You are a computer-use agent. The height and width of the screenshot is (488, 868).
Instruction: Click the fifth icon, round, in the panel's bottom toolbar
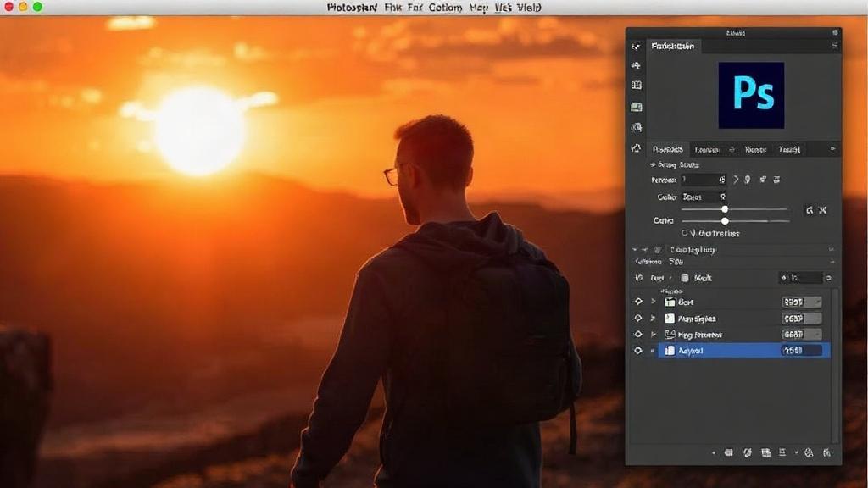point(809,452)
